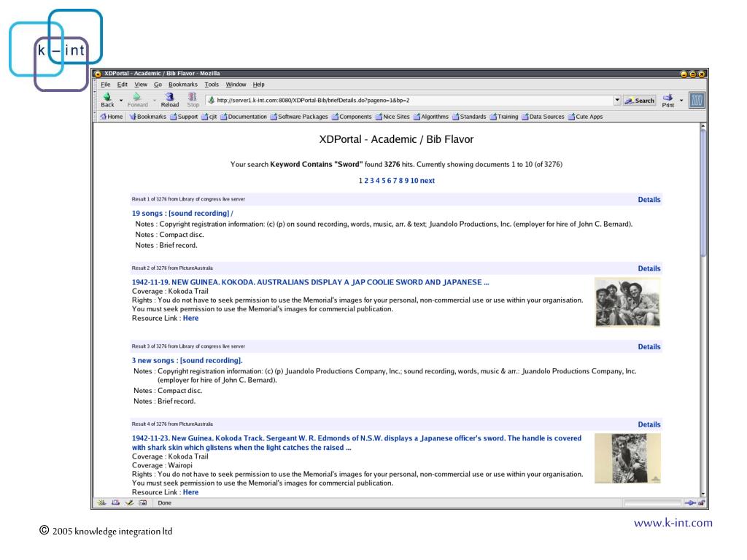Image resolution: width=747 pixels, height=560 pixels.
Task: Open the Edit menu
Action: pyautogui.click(x=123, y=85)
